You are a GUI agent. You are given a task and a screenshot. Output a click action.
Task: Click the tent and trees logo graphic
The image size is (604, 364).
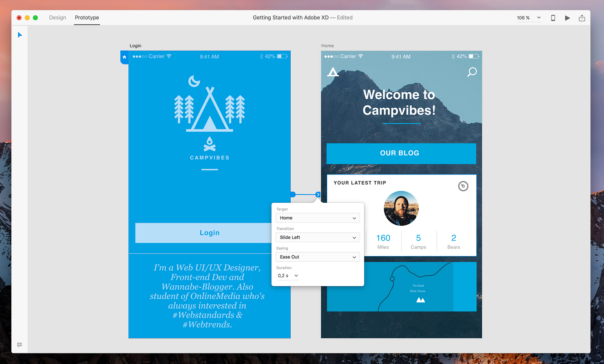[210, 110]
